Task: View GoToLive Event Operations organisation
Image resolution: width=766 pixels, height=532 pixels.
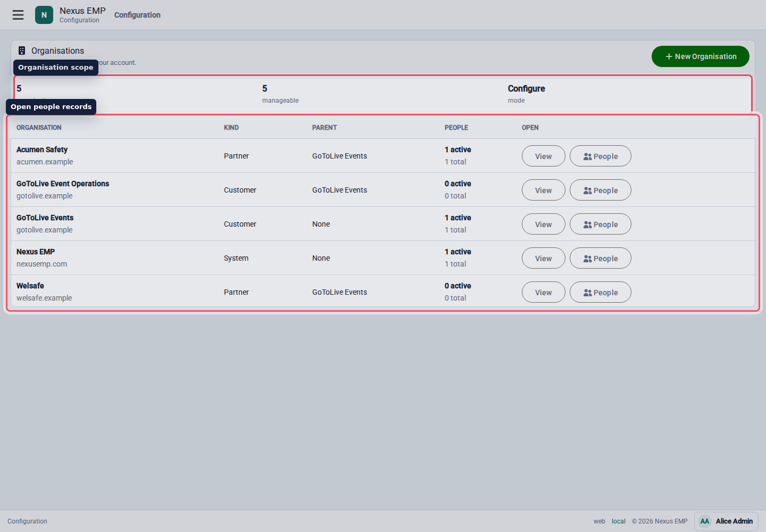Action: [544, 190]
